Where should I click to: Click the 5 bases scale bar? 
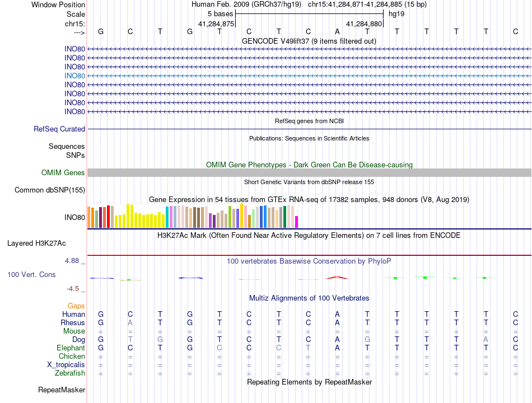pyautogui.click(x=309, y=14)
